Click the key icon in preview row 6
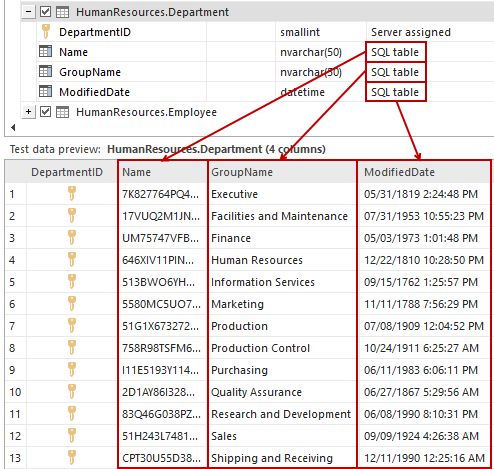Viewport: 494px width, 469px height. [x=72, y=303]
